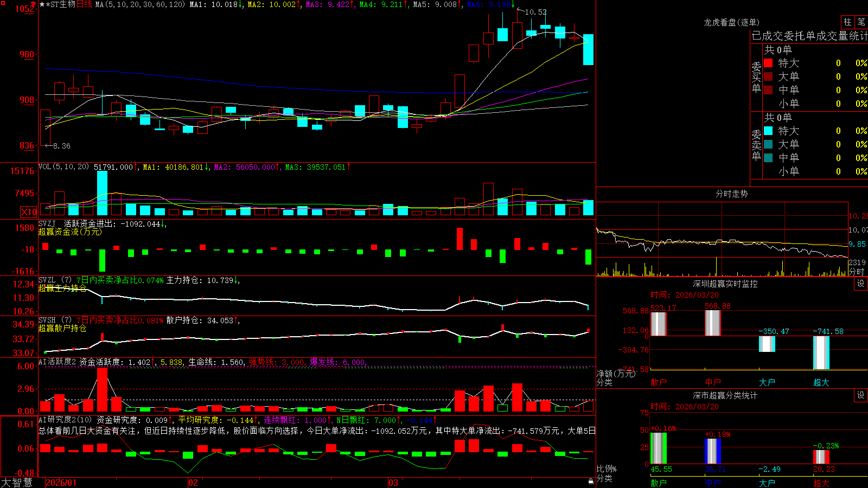Click the 8.36 low price marker
The height and width of the screenshot is (488, 868).
tap(61, 146)
